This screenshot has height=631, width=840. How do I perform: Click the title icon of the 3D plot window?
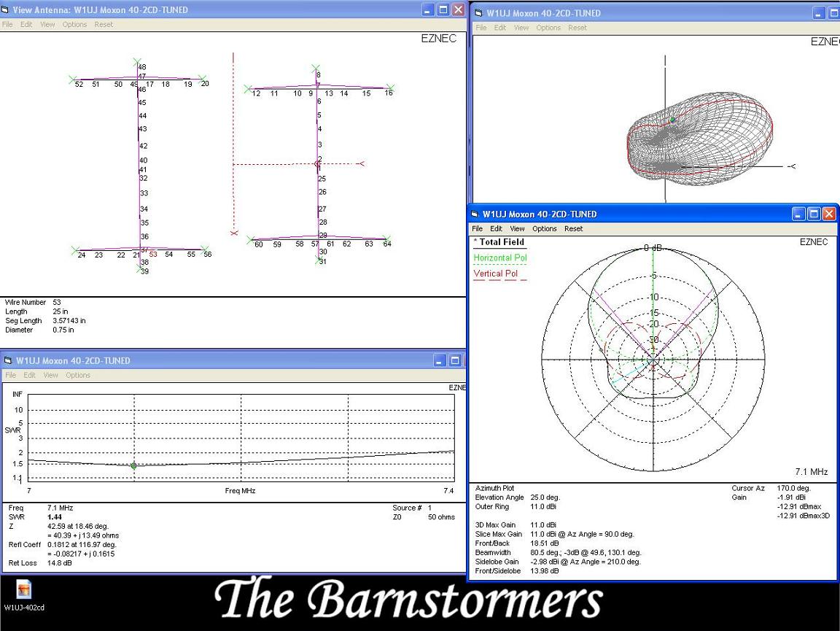[479, 13]
